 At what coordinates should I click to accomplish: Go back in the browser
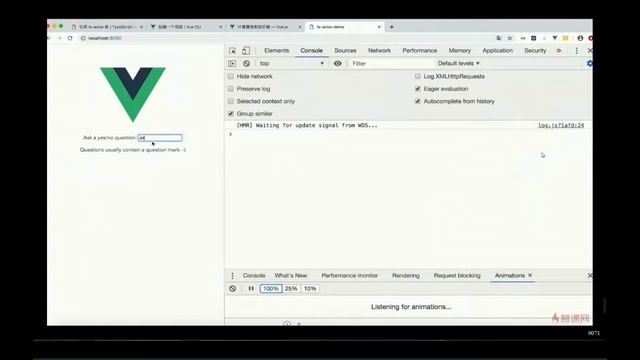point(49,38)
